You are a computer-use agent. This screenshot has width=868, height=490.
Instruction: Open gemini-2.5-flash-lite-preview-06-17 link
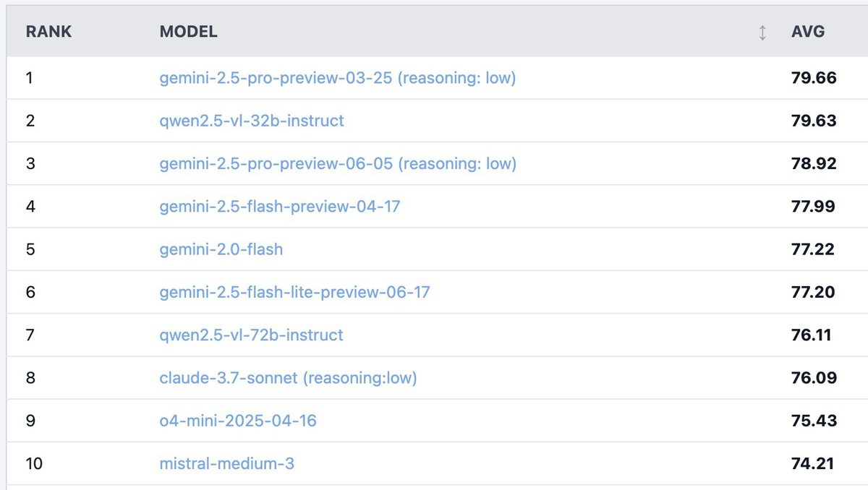coord(294,292)
